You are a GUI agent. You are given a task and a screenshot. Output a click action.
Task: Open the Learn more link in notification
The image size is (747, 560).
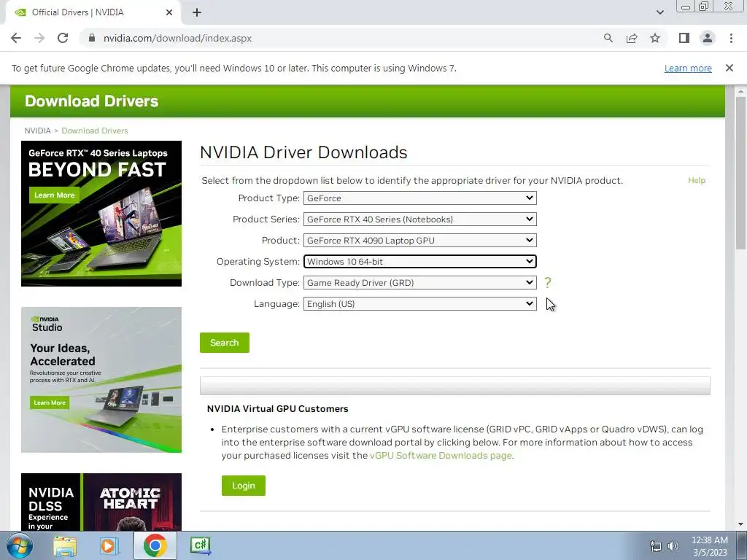pyautogui.click(x=688, y=68)
